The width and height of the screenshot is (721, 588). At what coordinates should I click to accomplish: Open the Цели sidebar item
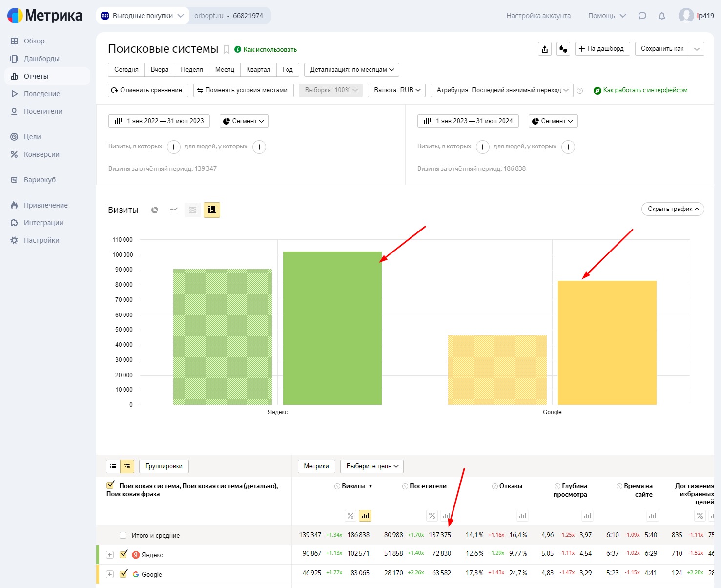click(x=32, y=137)
